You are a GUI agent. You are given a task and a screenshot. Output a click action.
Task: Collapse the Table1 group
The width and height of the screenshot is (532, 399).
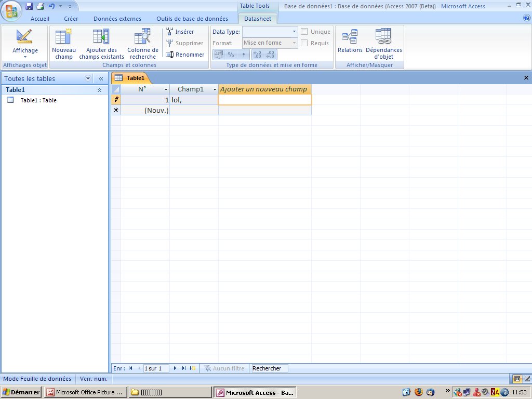(x=99, y=90)
